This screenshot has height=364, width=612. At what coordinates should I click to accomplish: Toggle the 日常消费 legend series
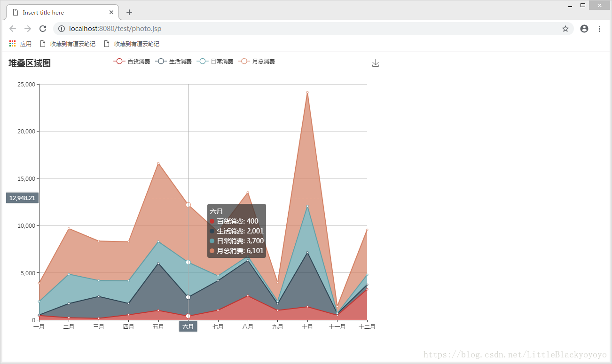click(x=215, y=62)
